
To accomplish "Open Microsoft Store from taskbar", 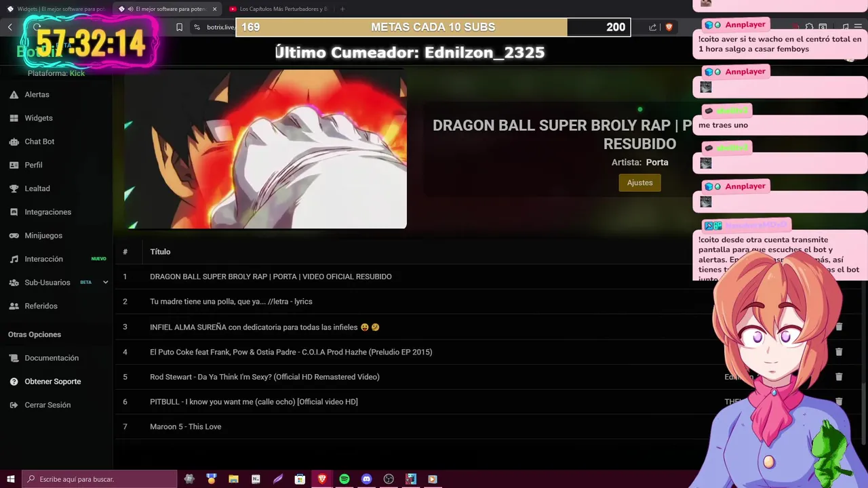I will click(x=300, y=479).
